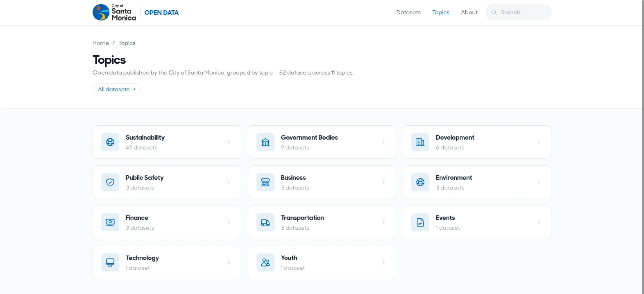Click the Public Safety title text
Screen dimensions: 644x294
click(145, 178)
